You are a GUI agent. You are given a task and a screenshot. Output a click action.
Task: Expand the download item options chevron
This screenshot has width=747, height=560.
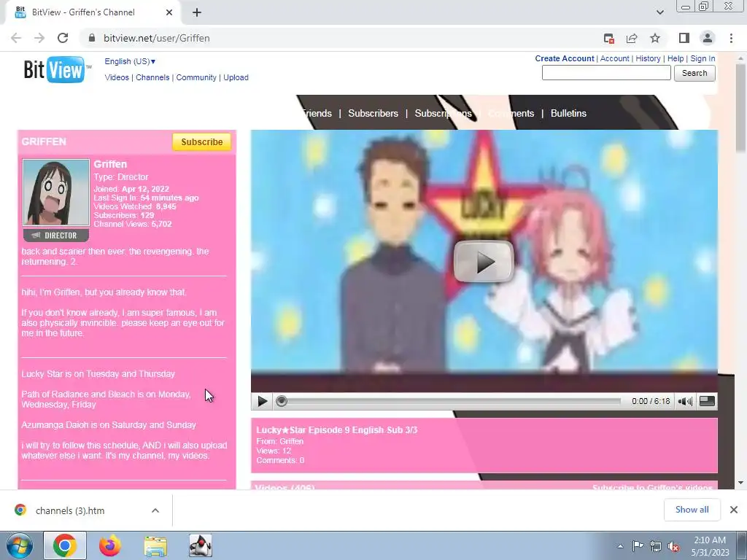coord(155,510)
